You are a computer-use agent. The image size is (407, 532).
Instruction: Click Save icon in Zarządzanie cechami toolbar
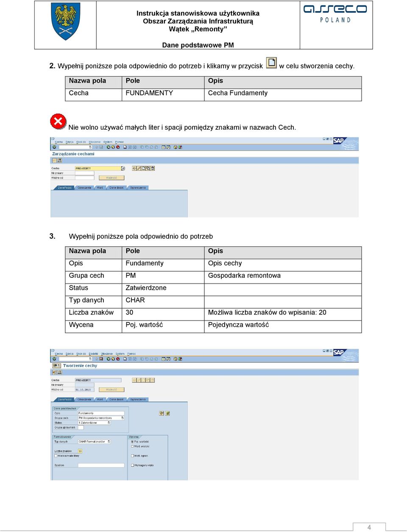[101, 147]
